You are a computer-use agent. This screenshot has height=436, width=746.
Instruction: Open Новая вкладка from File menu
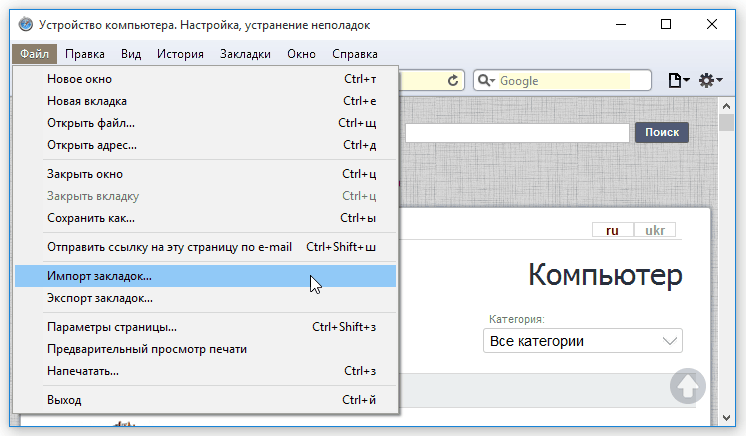pyautogui.click(x=87, y=101)
